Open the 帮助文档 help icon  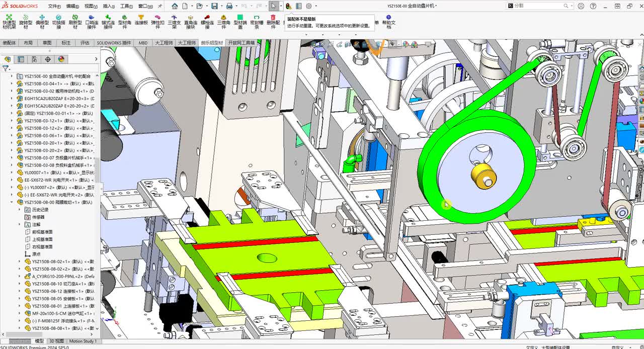388,22
